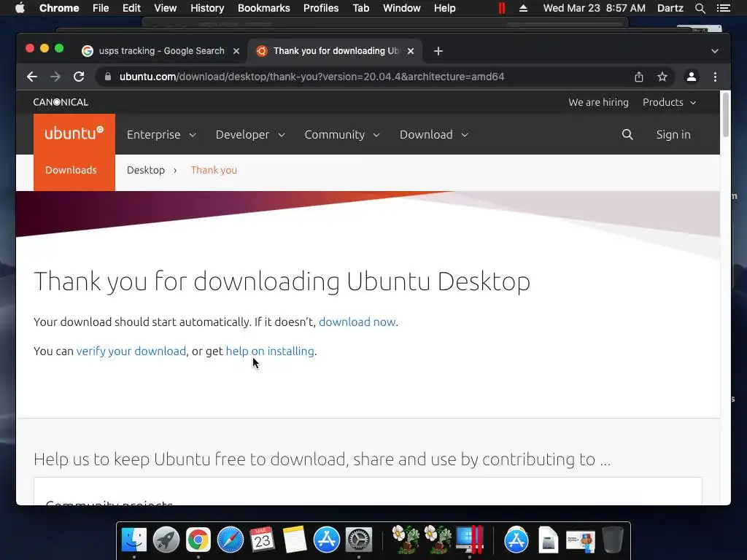The height and width of the screenshot is (560, 747).
Task: Close the usps tracking tab
Action: 236,51
